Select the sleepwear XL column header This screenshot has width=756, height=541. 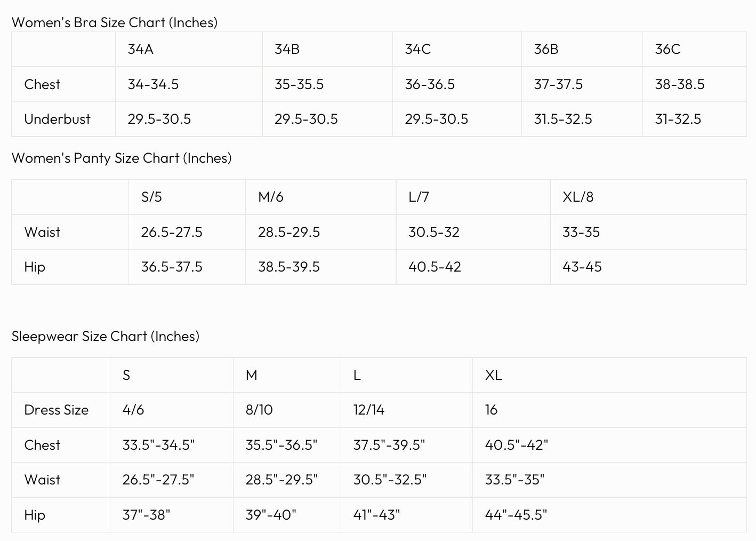point(494,375)
